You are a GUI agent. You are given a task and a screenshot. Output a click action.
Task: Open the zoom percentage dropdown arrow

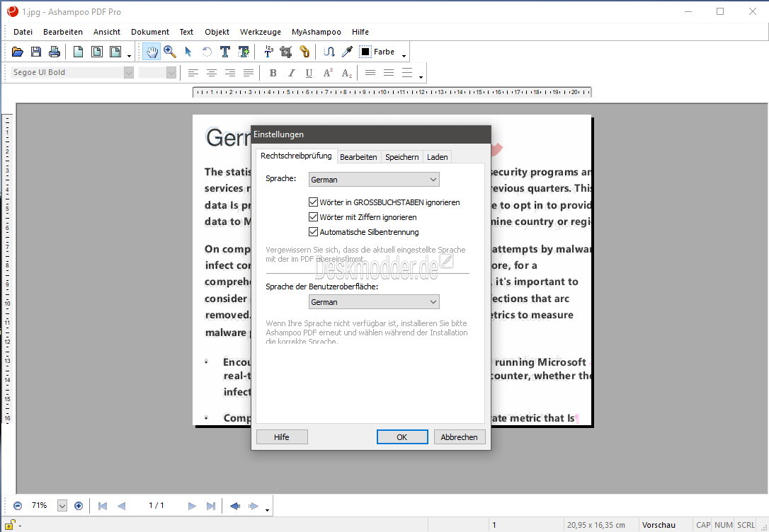coord(62,506)
